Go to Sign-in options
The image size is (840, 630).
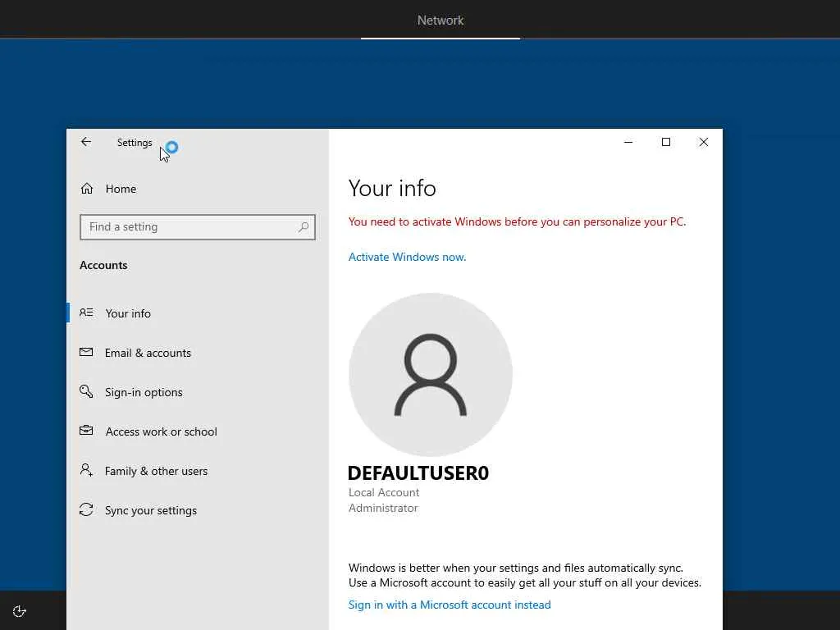(198, 392)
